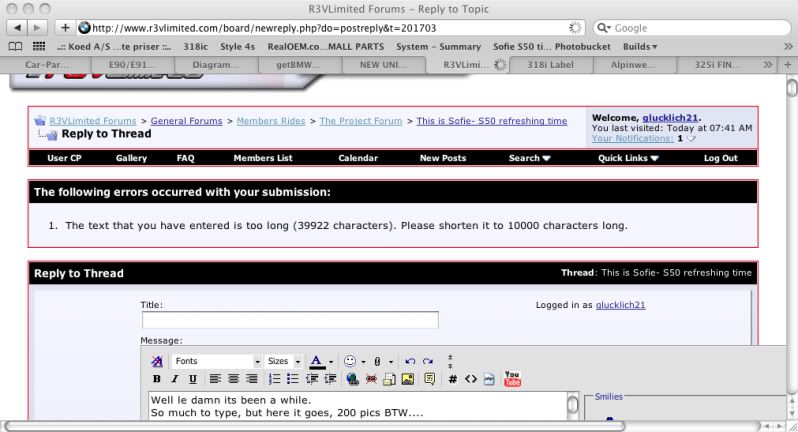This screenshot has width=798, height=432.
Task: Center align the message text
Action: [x=234, y=380]
